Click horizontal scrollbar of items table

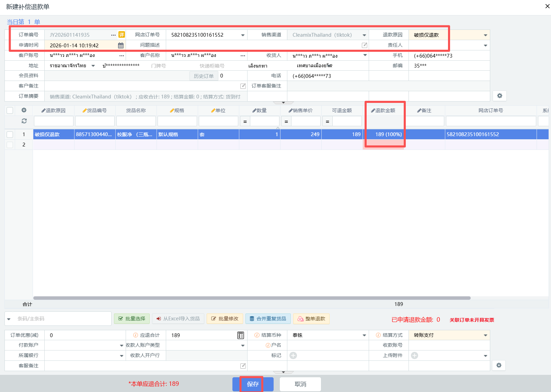point(252,298)
